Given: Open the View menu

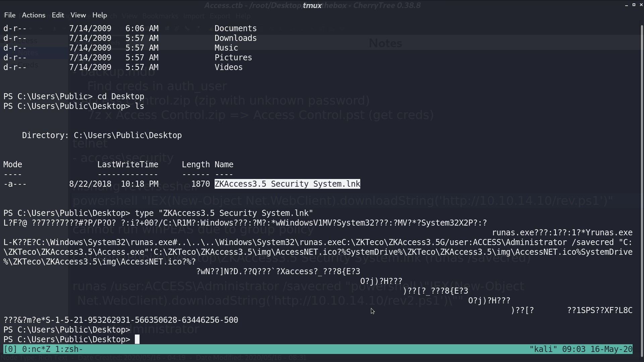Looking at the screenshot, I should pos(78,15).
